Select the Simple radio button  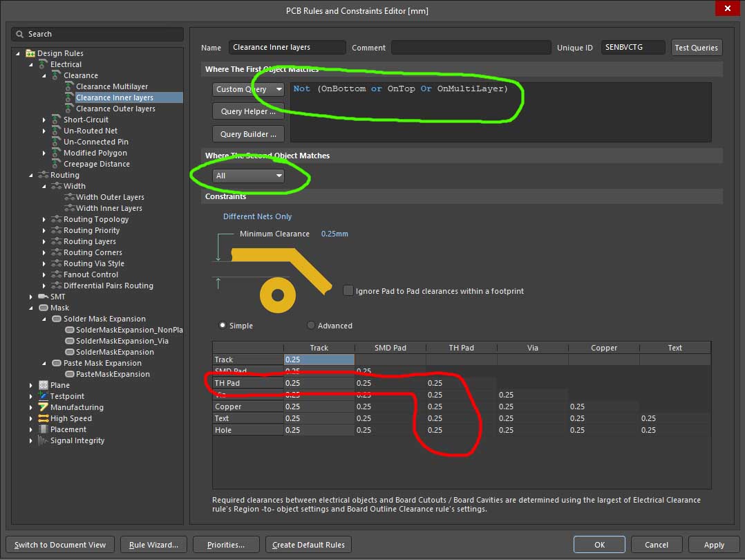pyautogui.click(x=223, y=326)
